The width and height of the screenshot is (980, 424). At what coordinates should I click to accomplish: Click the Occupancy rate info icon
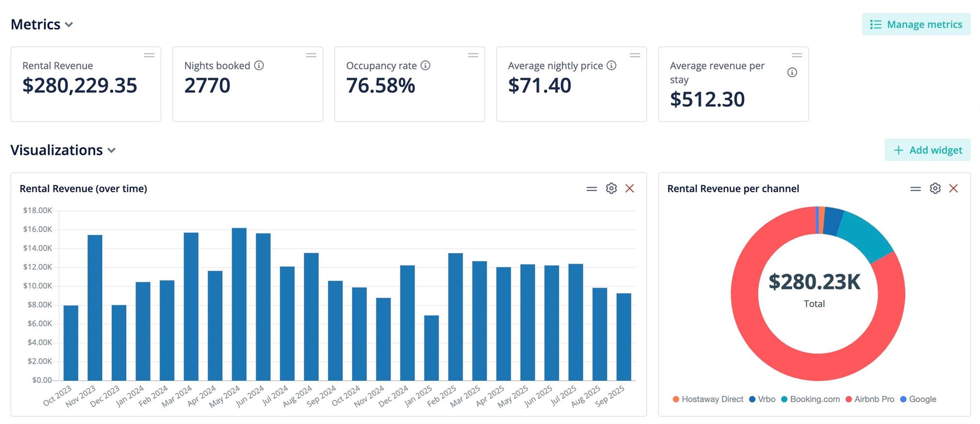[425, 66]
